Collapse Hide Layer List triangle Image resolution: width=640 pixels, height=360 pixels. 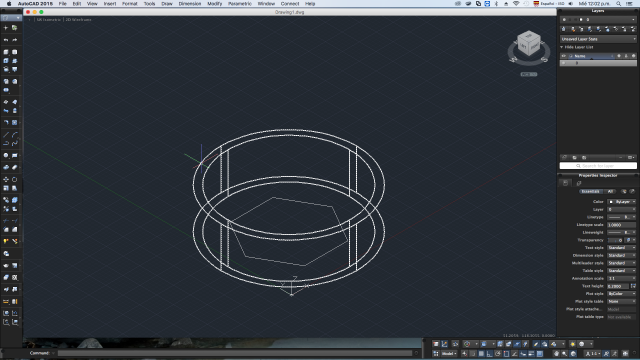pos(562,47)
